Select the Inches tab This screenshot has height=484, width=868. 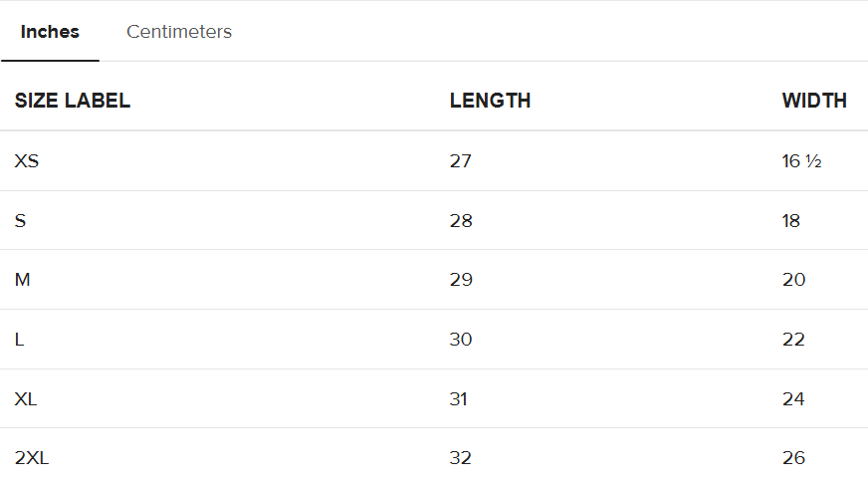pos(50,32)
